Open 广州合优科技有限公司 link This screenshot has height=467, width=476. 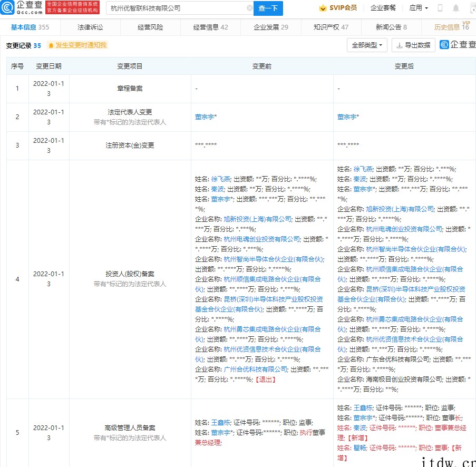[255, 369]
